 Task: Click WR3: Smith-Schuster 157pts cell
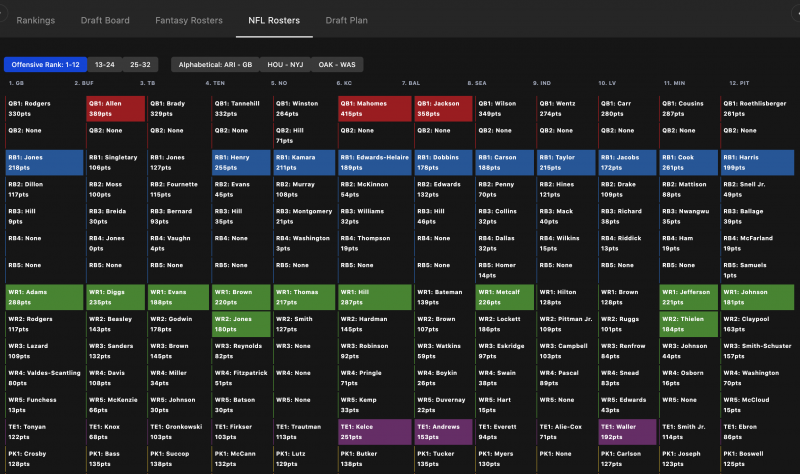click(758, 352)
